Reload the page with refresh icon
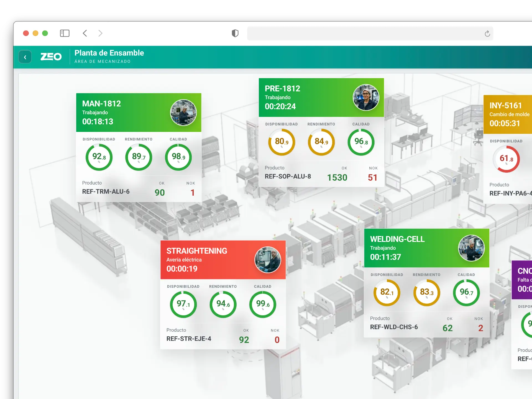 (487, 34)
